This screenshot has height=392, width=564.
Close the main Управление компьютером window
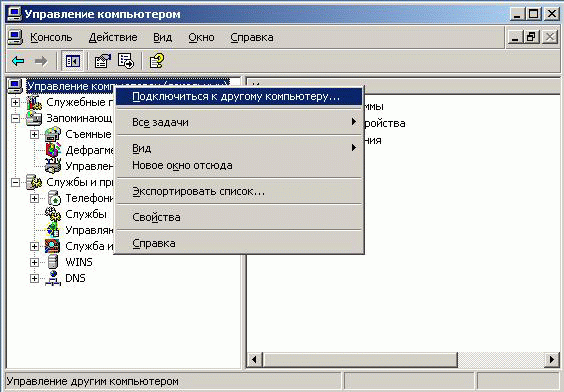551,14
